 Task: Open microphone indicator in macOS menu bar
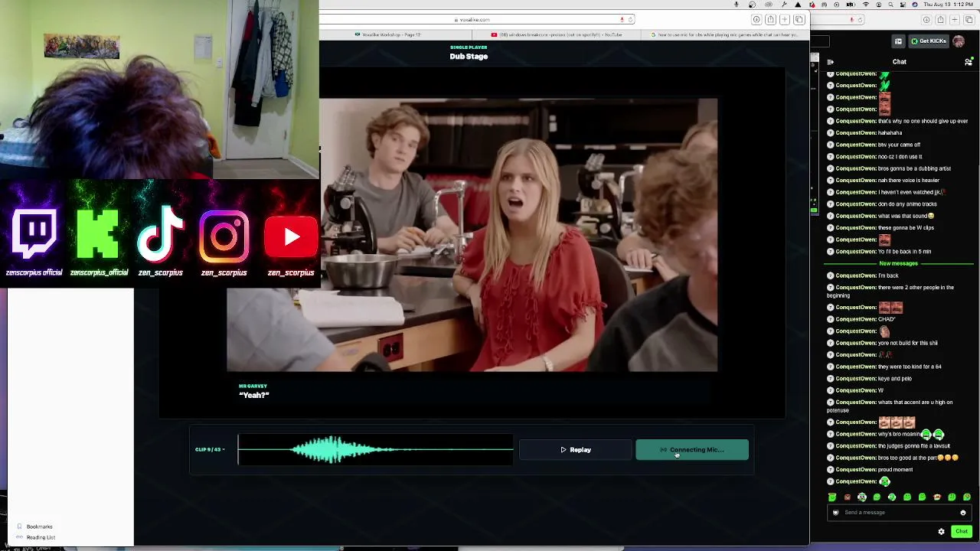pos(737,5)
